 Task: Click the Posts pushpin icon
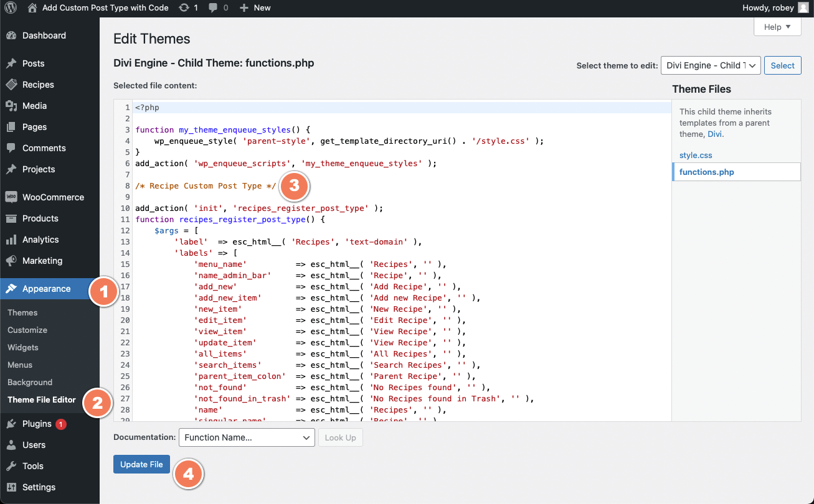point(11,63)
